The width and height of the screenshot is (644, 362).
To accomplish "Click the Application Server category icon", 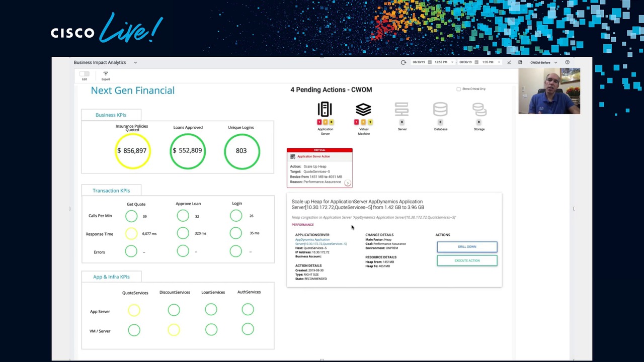I will pos(325,110).
